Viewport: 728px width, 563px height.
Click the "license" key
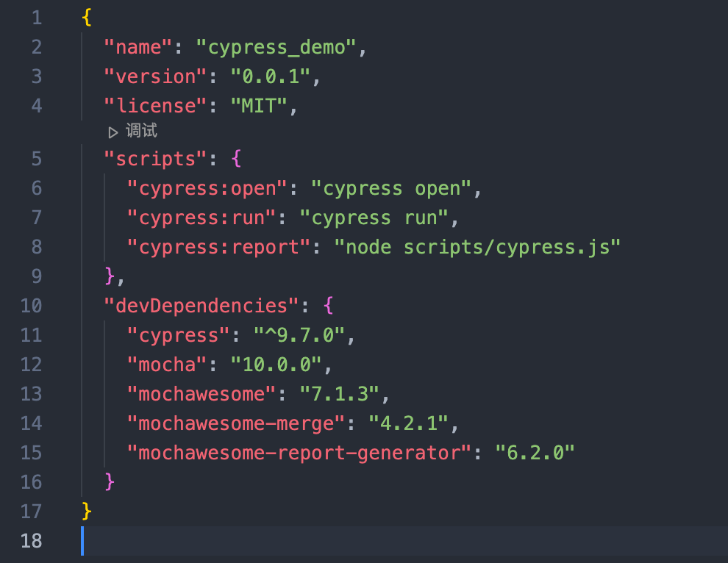156,106
